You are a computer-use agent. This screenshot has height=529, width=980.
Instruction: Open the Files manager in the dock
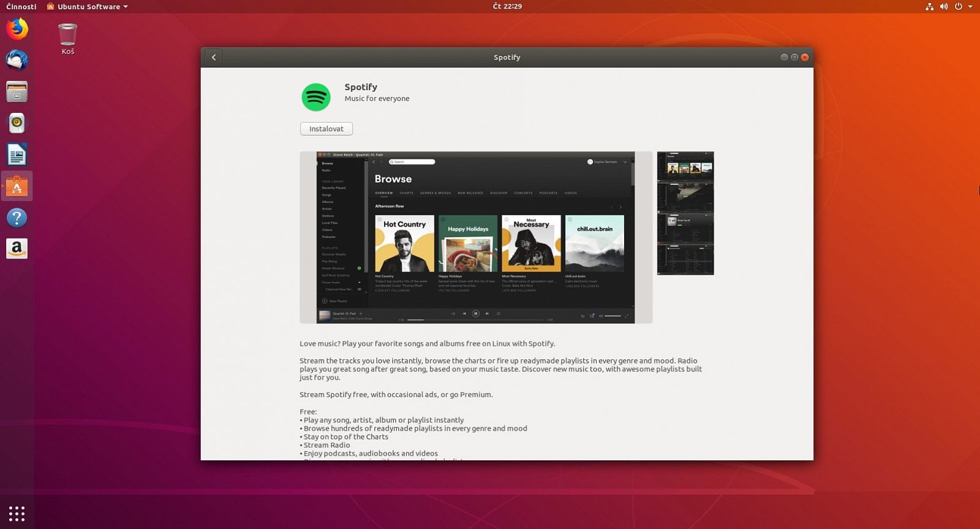pos(17,92)
